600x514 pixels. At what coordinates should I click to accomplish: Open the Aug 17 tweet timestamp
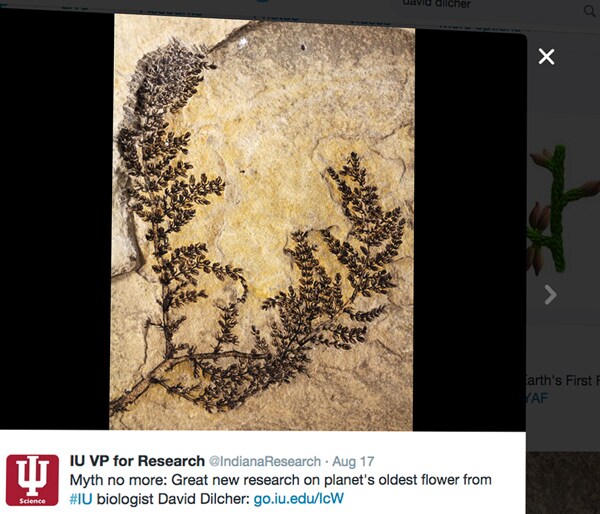coord(353,462)
